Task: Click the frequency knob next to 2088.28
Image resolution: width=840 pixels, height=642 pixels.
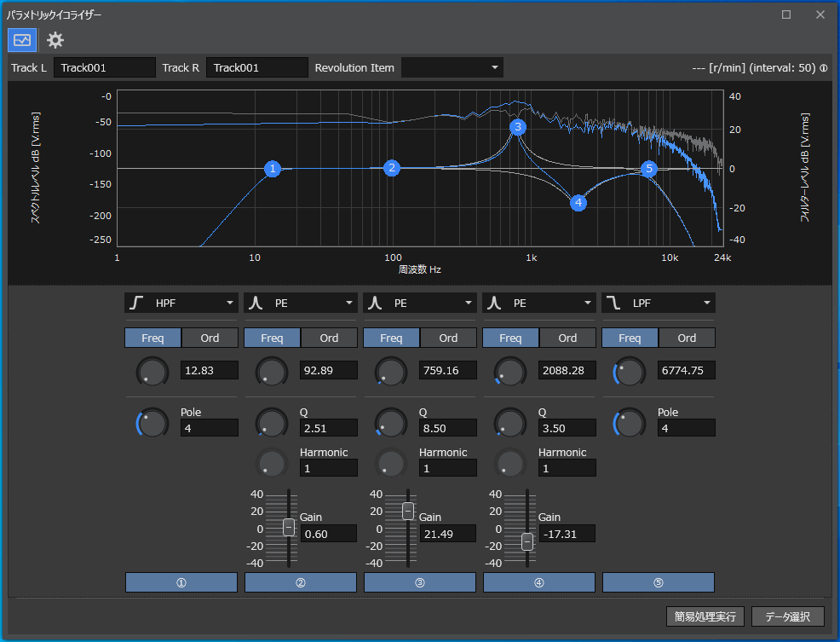Action: point(510,371)
